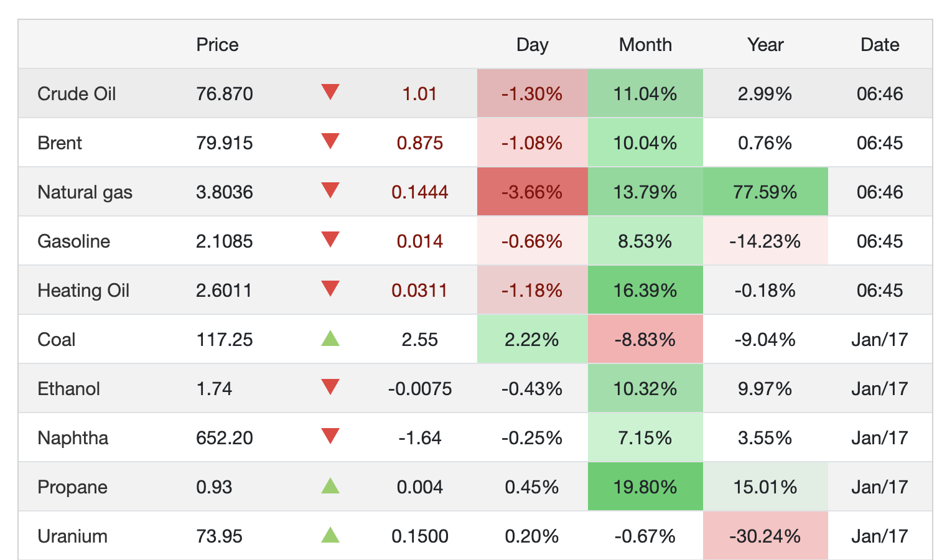
Task: Click the 15.01% year change for Propane
Action: coord(765,487)
